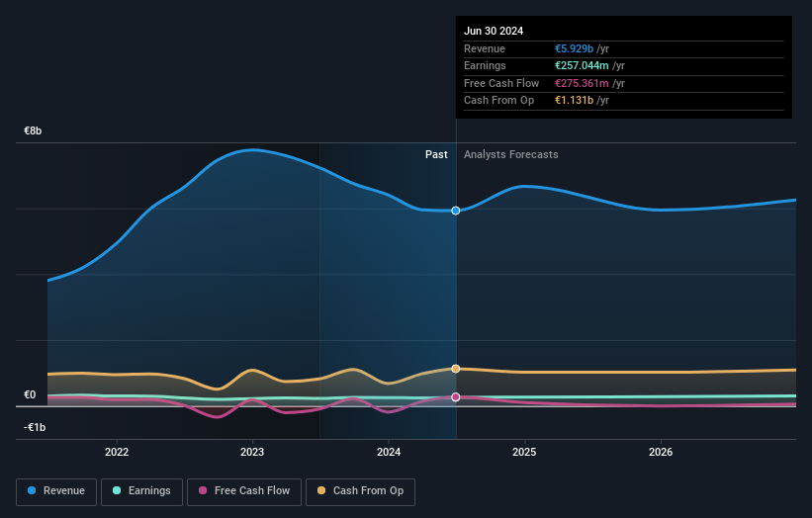Image resolution: width=812 pixels, height=518 pixels.
Task: Click the €1.131b cash from op value
Action: point(574,101)
